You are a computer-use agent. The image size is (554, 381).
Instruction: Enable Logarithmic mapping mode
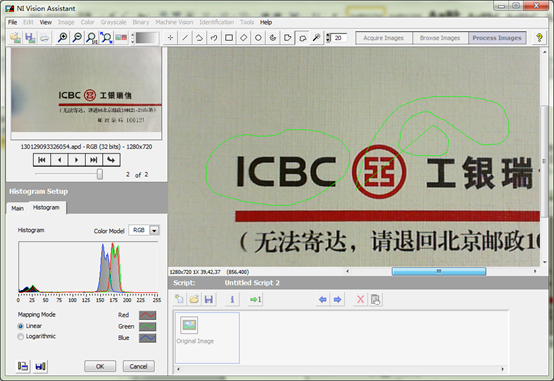click(20, 336)
